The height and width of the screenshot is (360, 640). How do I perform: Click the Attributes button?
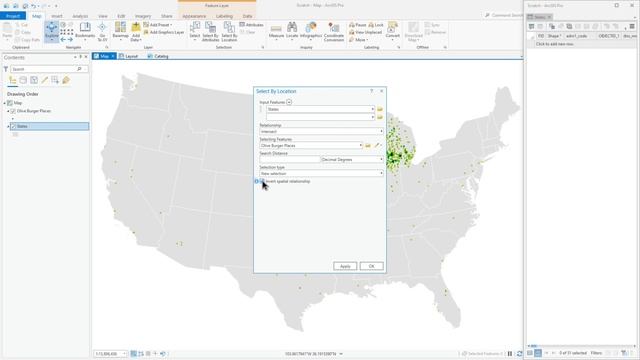point(251,25)
